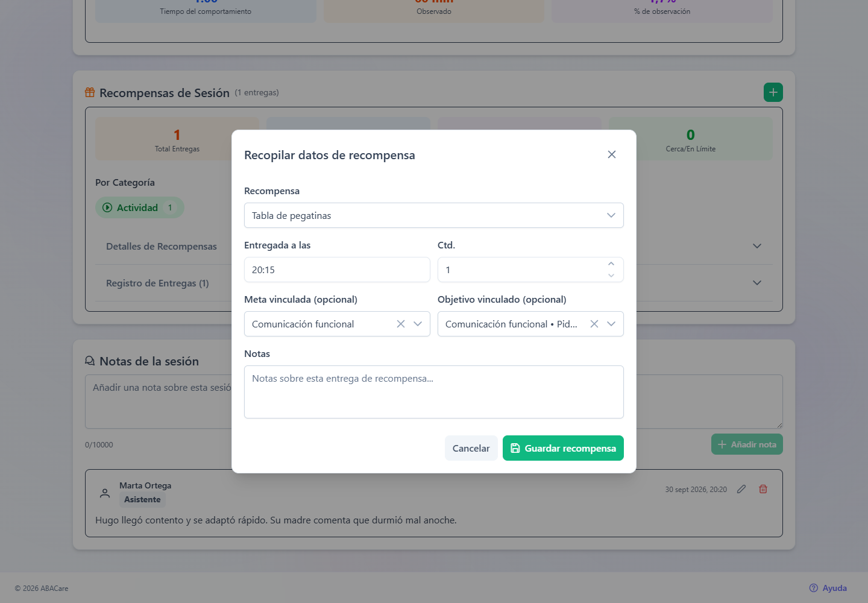Image resolution: width=868 pixels, height=603 pixels.
Task: Click the user avatar icon beside Marta Ortega
Action: pos(105,493)
